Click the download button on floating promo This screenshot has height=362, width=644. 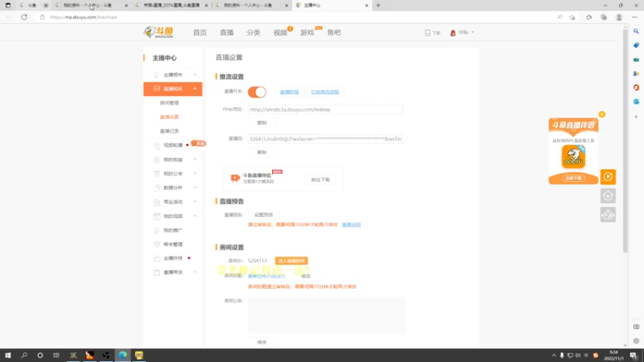tap(573, 178)
